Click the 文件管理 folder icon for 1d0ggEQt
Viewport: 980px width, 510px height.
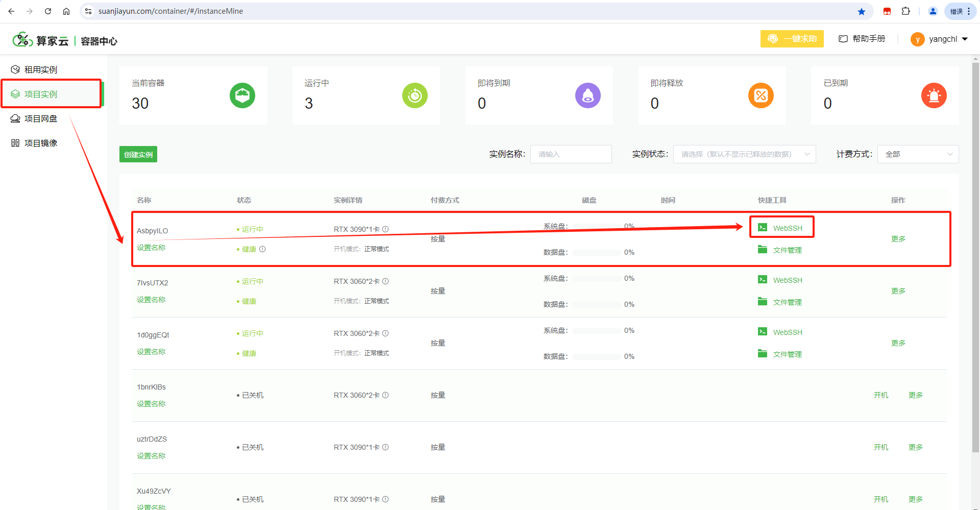pos(763,354)
